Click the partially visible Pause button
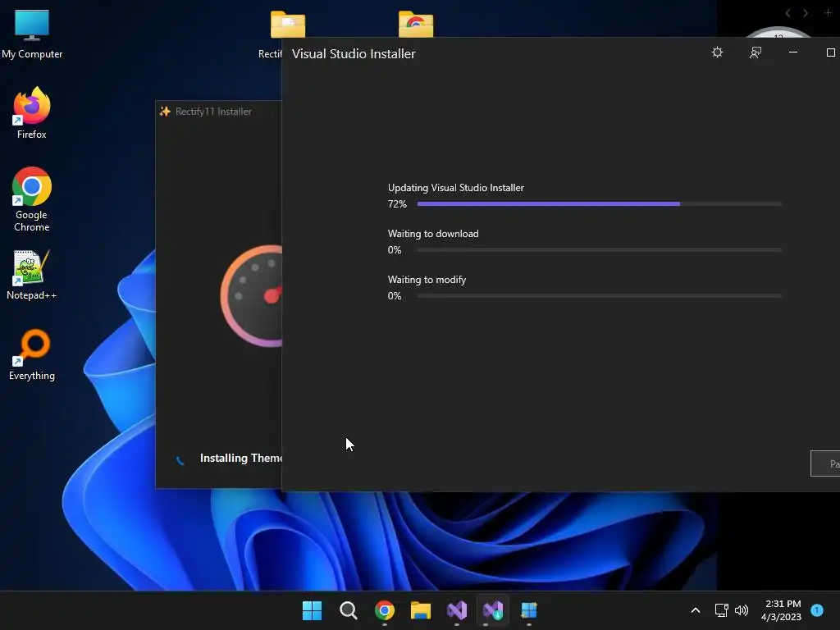The image size is (840, 630). [825, 463]
